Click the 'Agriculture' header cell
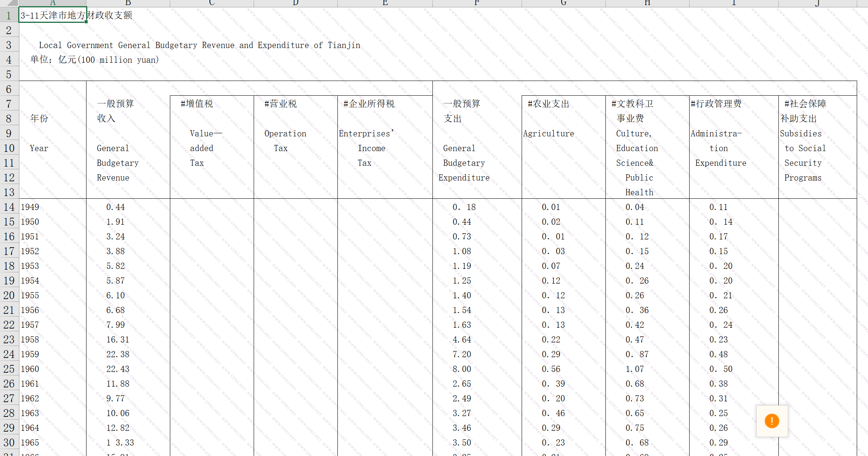The height and width of the screenshot is (456, 868). tap(548, 134)
